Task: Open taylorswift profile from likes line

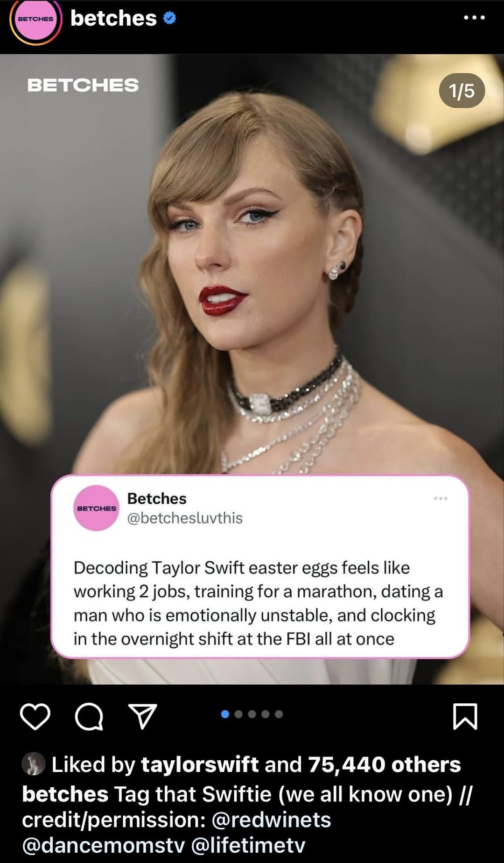Action: coord(200,765)
